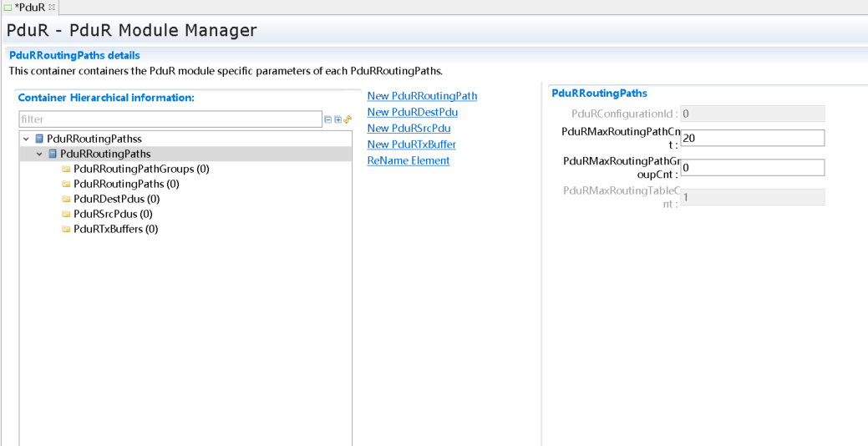Click the PduRTxBuffers folder icon
The height and width of the screenshot is (446, 868).
pyautogui.click(x=66, y=229)
